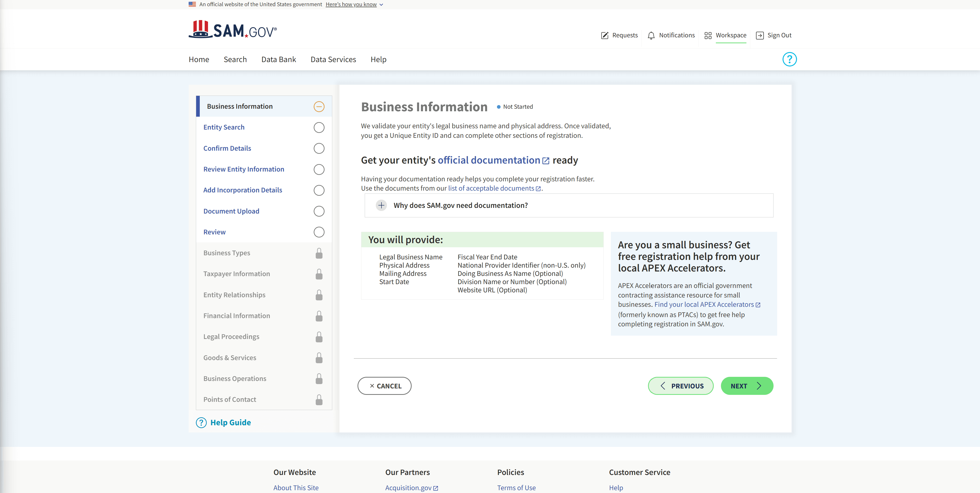Click the US flag icon in banner
980x493 pixels.
(192, 4)
